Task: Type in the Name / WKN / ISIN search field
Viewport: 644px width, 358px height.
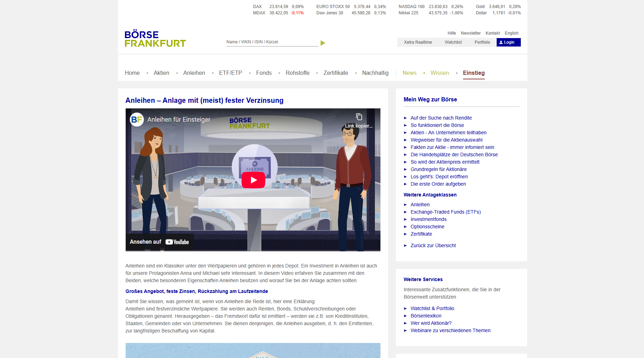Action: (272, 42)
